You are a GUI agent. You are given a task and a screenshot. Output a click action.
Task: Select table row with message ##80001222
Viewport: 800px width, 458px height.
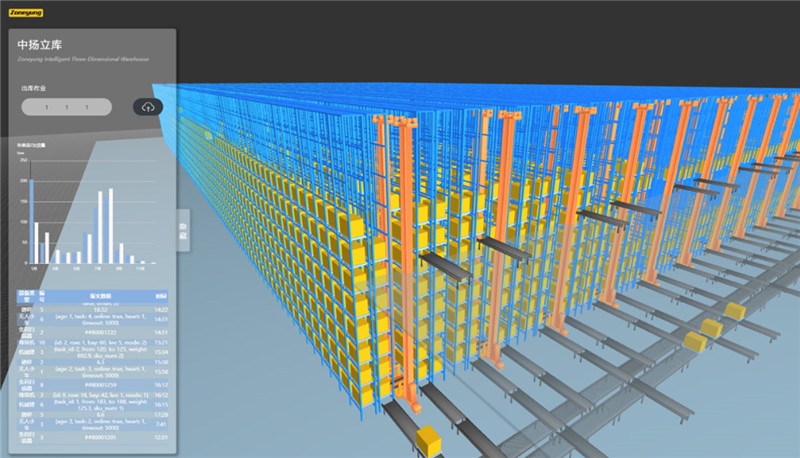coord(100,331)
